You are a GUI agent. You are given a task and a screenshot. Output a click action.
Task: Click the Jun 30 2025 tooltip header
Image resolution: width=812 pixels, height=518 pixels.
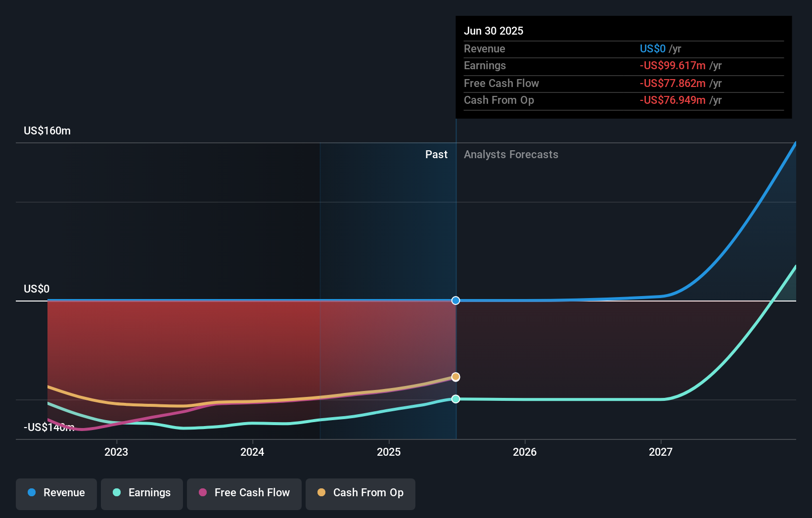click(x=494, y=31)
